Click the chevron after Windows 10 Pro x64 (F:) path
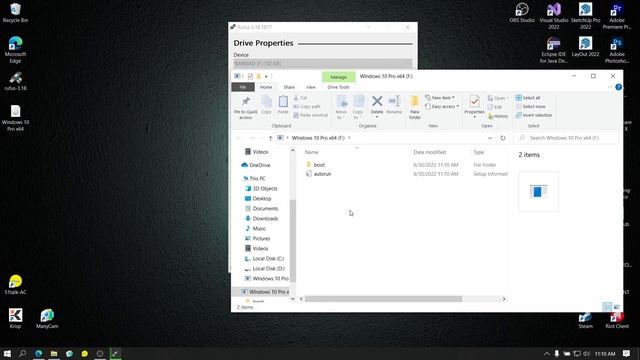Viewport: 640px width, 360px height. coord(349,138)
